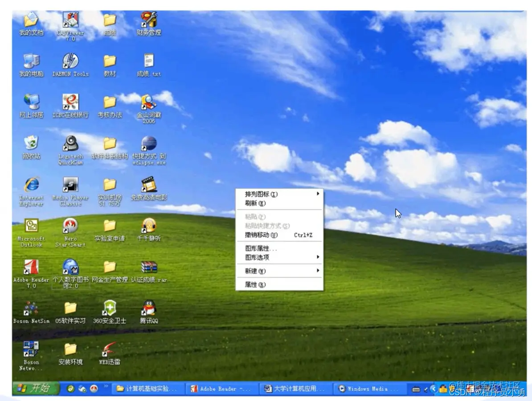Select the 认证成绩.rar archive
Screen dimensions: 532x401
tap(149, 271)
